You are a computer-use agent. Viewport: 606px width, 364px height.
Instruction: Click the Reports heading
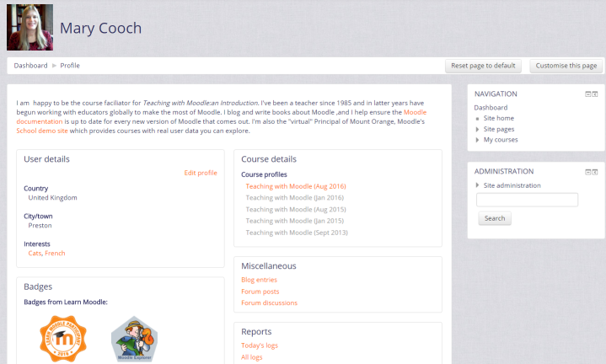tap(256, 331)
